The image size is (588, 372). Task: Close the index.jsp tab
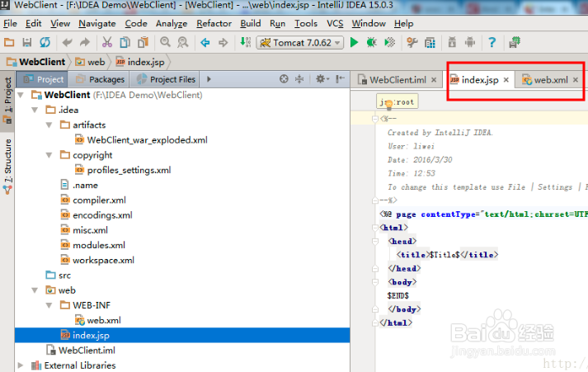pyautogui.click(x=506, y=80)
